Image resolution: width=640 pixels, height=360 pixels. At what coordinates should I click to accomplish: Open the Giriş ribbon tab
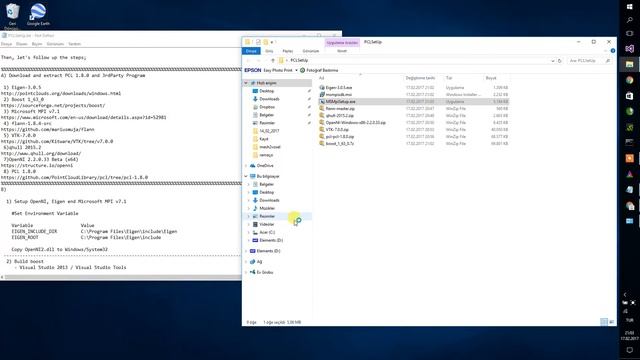click(269, 51)
